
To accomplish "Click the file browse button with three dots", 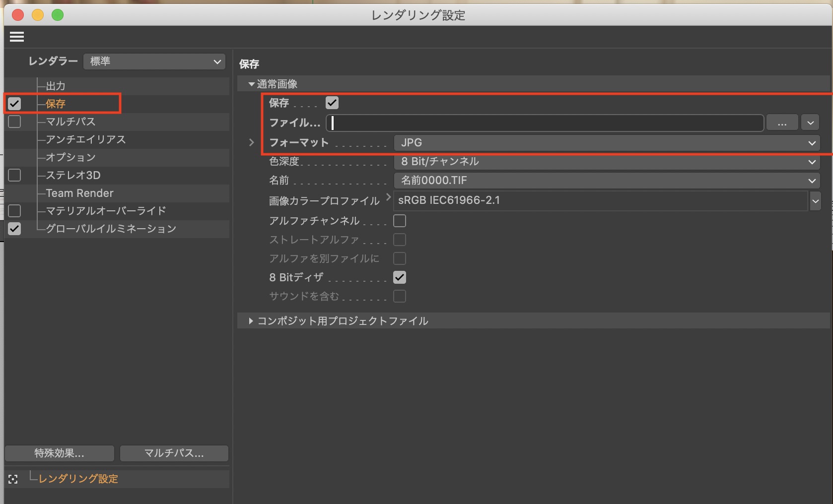I will click(x=782, y=123).
